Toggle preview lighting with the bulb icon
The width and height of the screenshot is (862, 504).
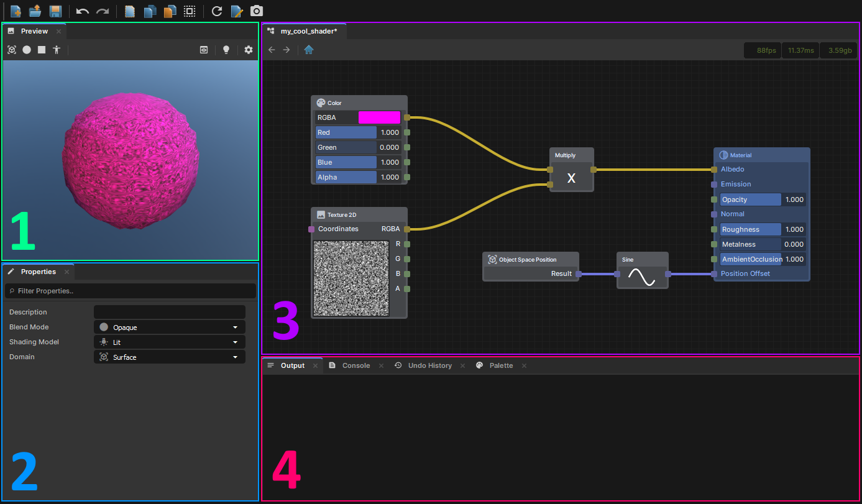coord(226,50)
